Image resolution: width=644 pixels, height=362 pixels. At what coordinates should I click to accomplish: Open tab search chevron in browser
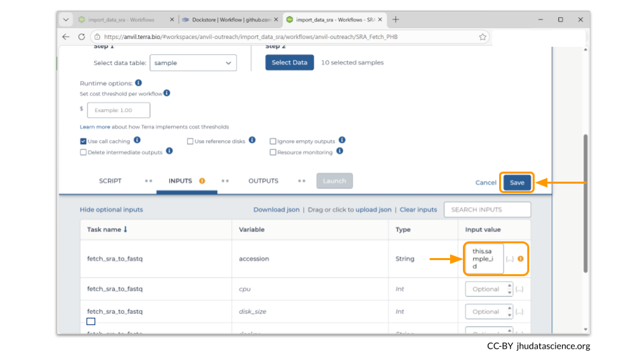pyautogui.click(x=66, y=19)
